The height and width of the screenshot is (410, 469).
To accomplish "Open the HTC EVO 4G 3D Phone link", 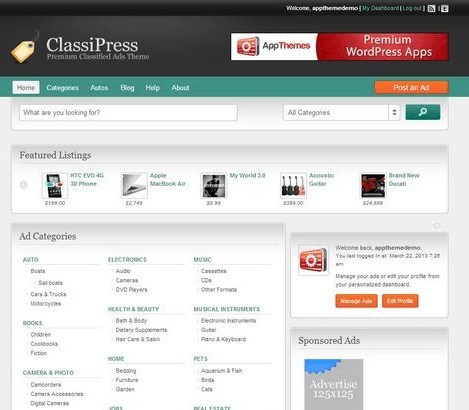I will pyautogui.click(x=87, y=179).
